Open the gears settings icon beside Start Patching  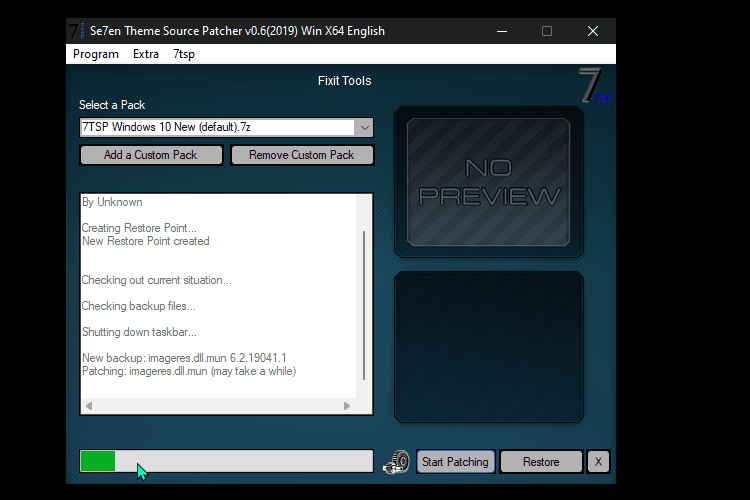click(x=397, y=462)
